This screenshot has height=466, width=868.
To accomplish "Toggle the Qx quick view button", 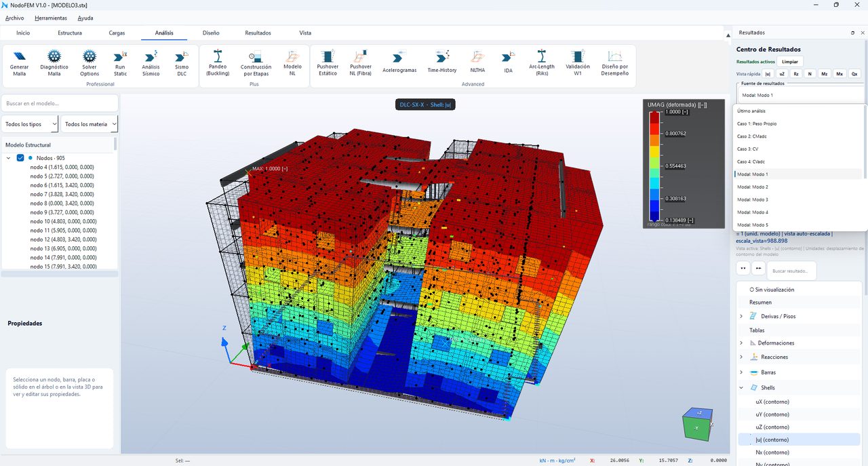I will point(854,73).
